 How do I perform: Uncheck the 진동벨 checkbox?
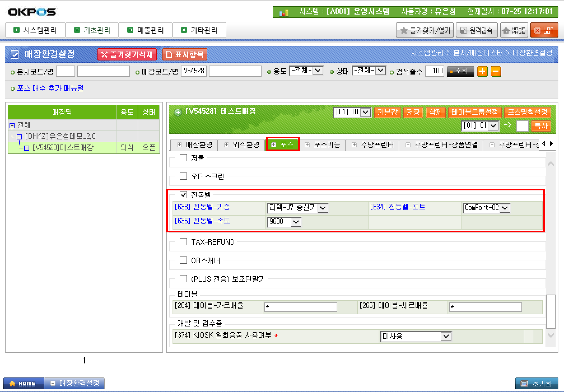pyautogui.click(x=183, y=195)
